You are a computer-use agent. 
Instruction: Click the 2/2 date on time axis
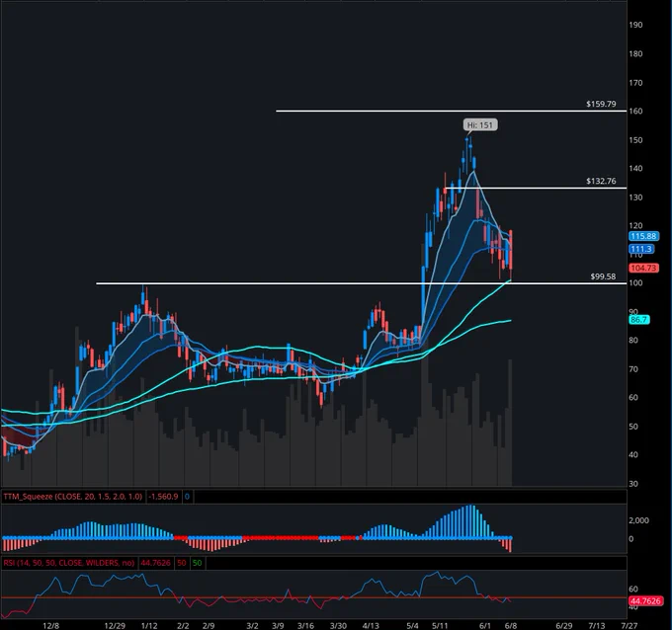pyautogui.click(x=183, y=625)
